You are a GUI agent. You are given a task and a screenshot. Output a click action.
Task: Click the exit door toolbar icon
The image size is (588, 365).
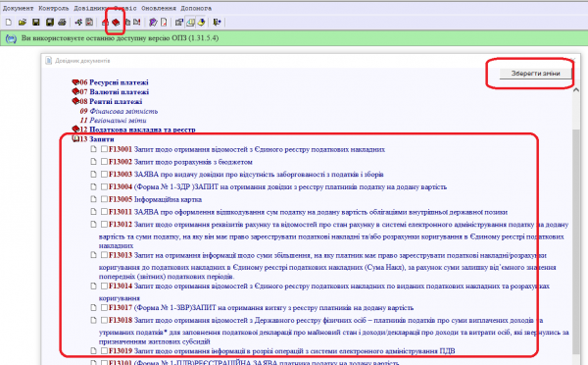[217, 23]
